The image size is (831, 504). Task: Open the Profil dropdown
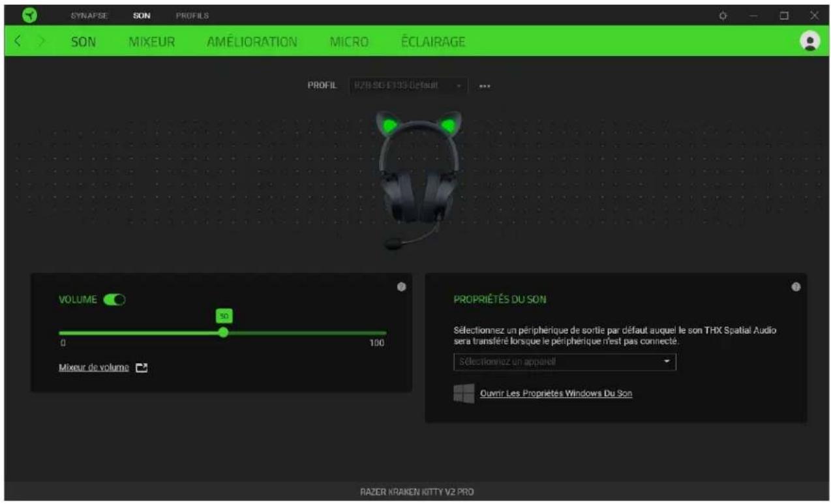[408, 85]
